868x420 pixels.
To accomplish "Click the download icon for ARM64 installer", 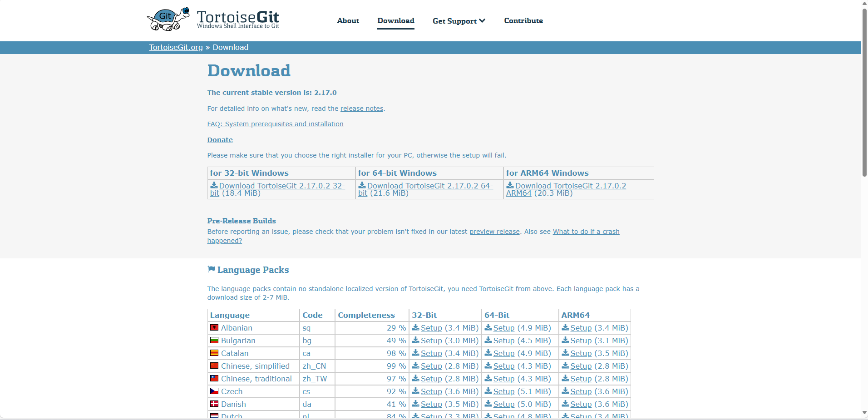I will pos(510,185).
